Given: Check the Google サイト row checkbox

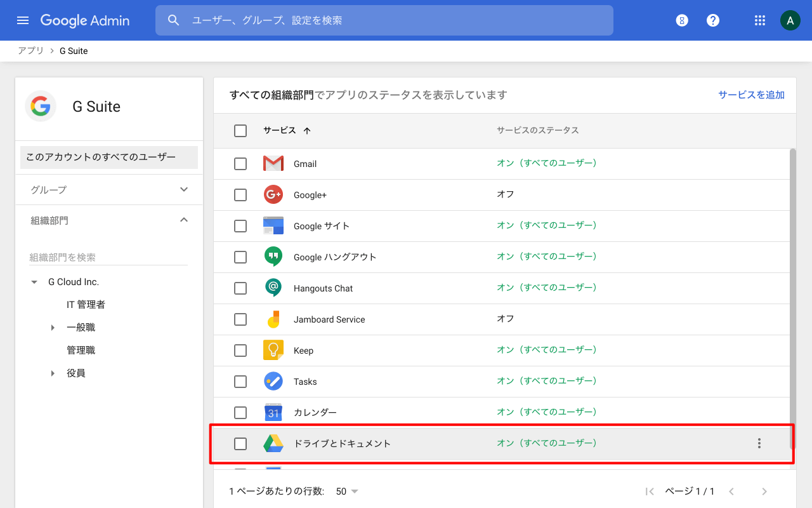Looking at the screenshot, I should [x=240, y=226].
